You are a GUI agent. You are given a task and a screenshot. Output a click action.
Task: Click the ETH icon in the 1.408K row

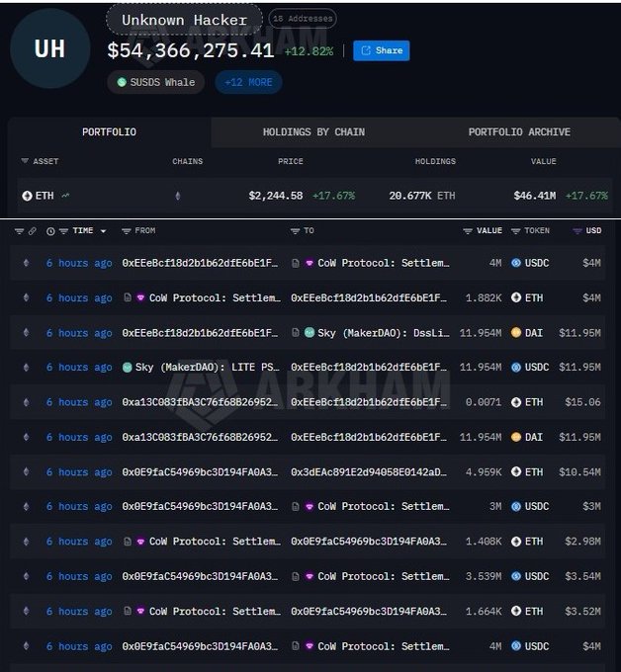click(x=516, y=542)
